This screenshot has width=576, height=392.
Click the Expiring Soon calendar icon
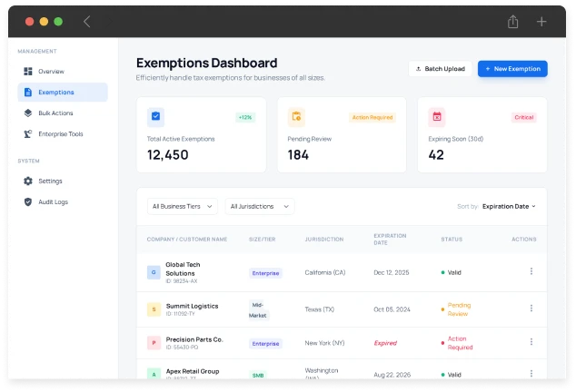pos(437,116)
